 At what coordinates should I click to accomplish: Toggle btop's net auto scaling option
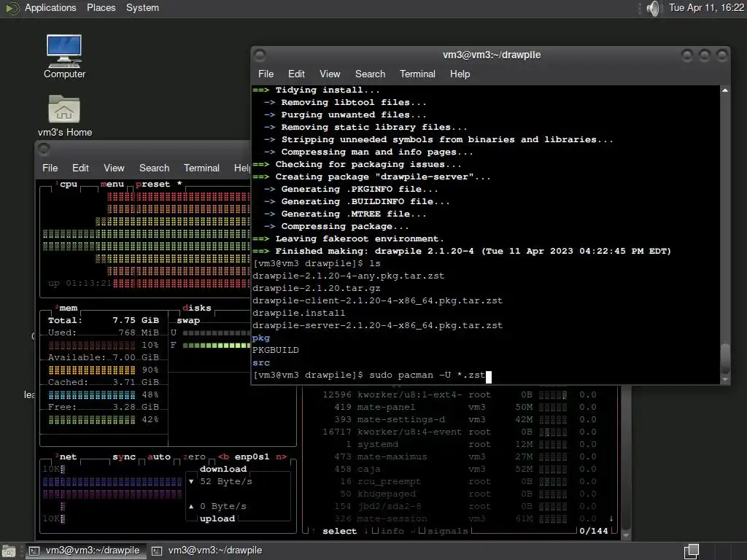(x=158, y=456)
